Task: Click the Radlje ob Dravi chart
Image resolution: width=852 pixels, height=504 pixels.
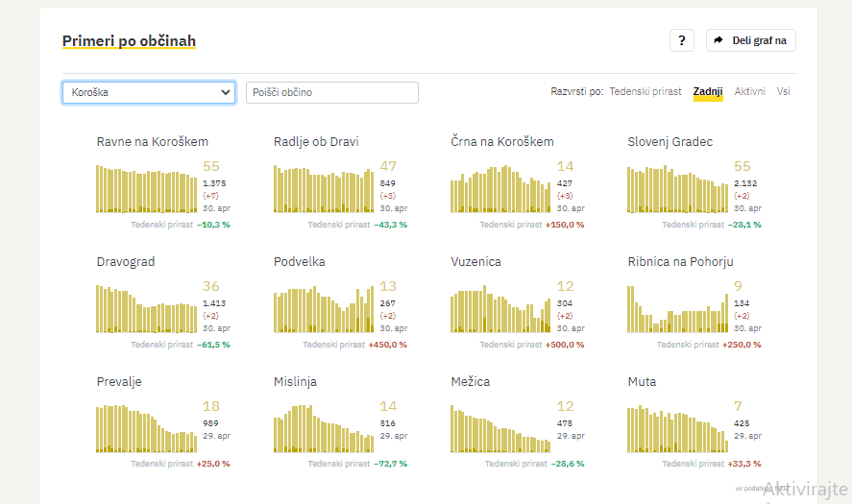Action: point(324,189)
